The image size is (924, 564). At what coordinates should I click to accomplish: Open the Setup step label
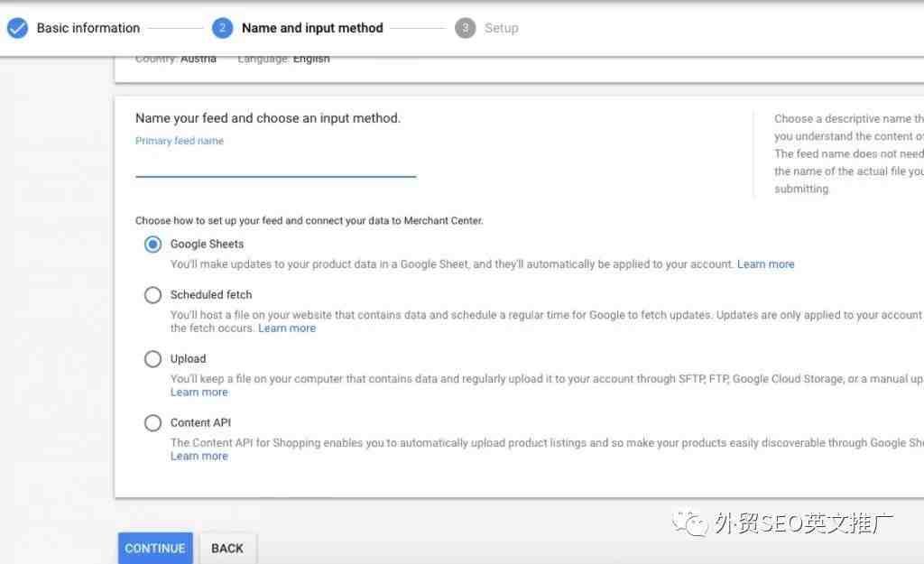click(x=501, y=28)
